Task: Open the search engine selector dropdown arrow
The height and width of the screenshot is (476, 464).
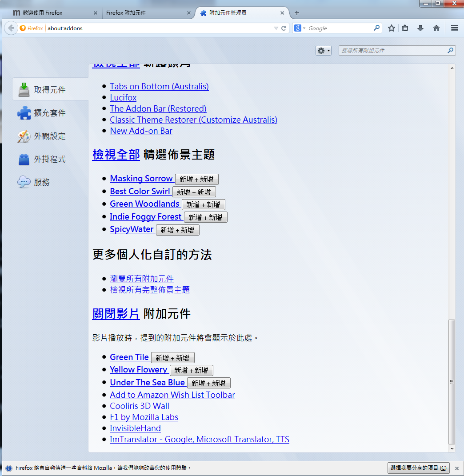Action: [304, 28]
